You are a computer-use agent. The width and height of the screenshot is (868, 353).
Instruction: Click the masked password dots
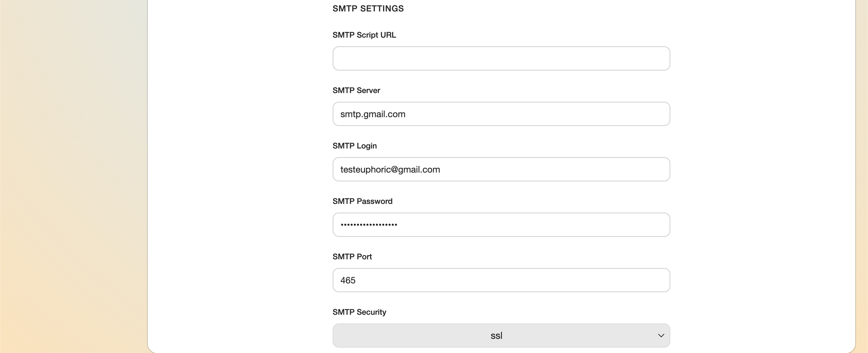(369, 225)
